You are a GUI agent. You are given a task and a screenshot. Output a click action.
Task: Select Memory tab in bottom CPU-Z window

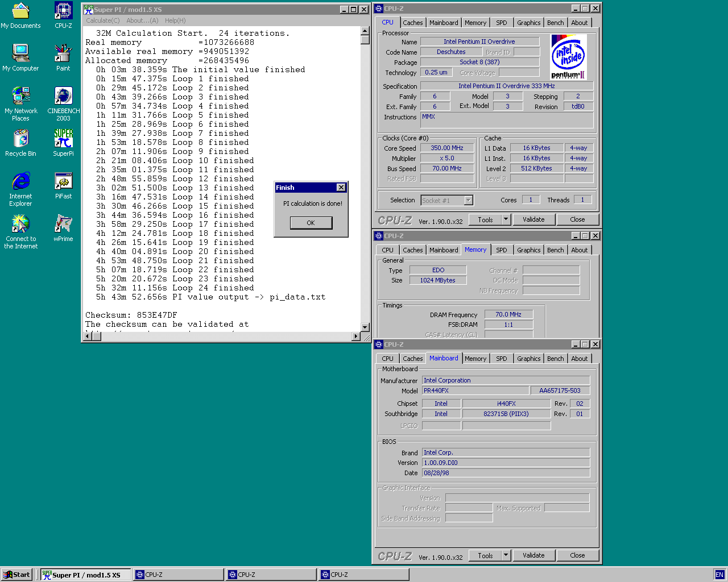pyautogui.click(x=475, y=359)
